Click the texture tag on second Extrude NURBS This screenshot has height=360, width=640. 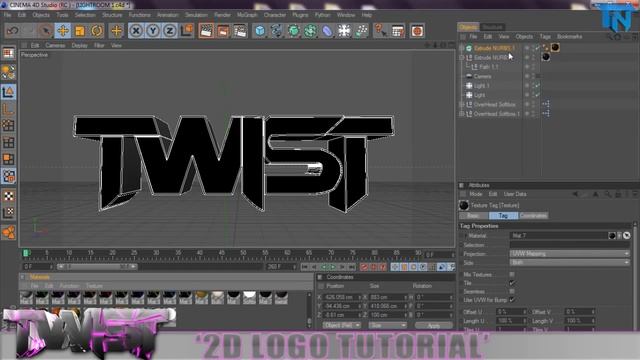click(546, 57)
